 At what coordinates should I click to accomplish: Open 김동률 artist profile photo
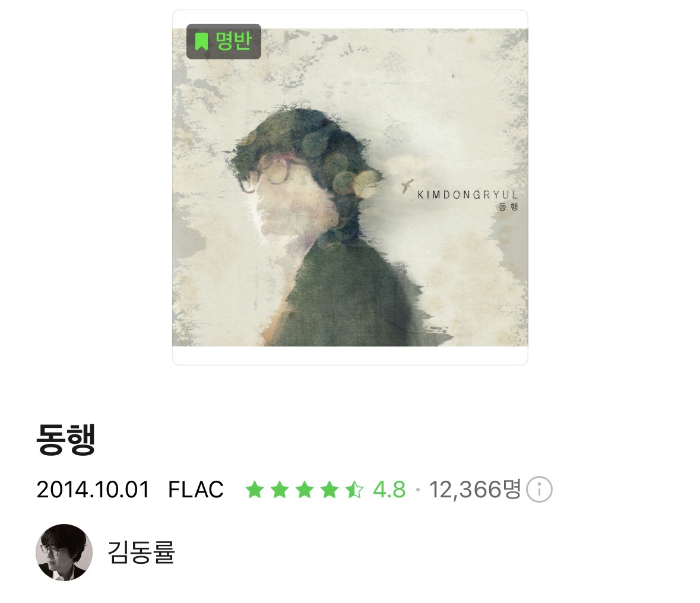click(64, 552)
